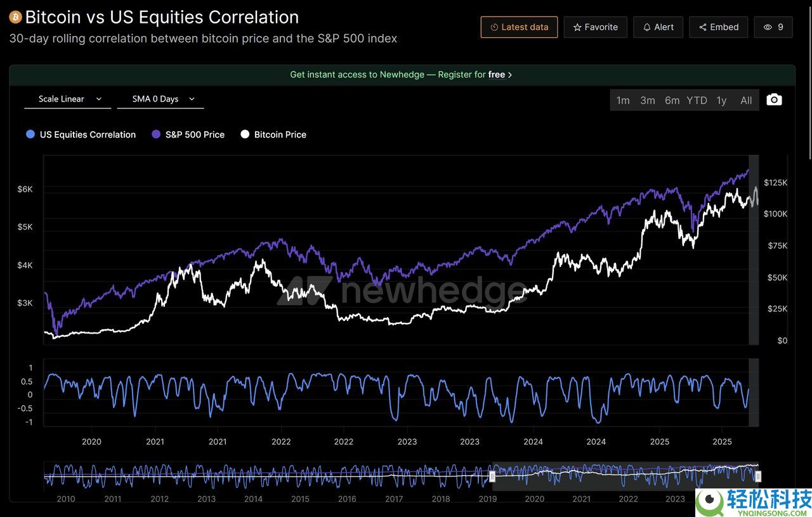Click the '$5K' S&P axis label
The height and width of the screenshot is (517, 812).
(x=25, y=227)
